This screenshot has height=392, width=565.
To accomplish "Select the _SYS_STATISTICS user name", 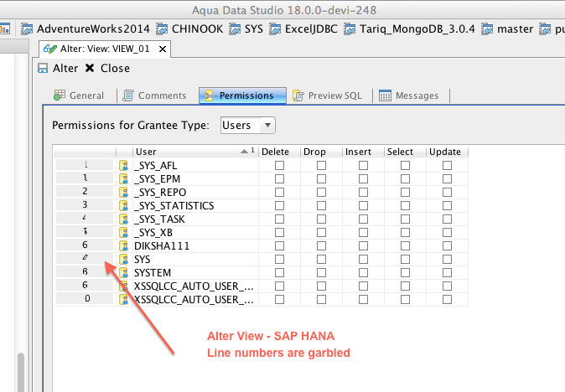I will coord(174,205).
